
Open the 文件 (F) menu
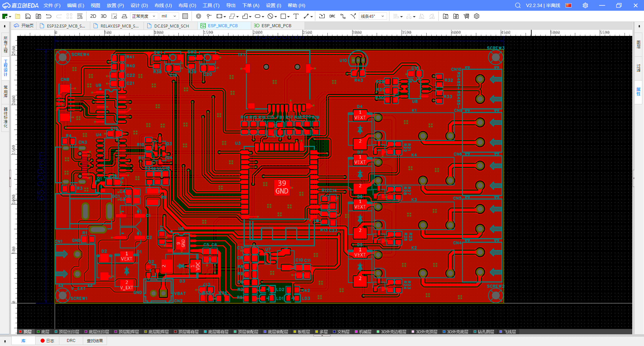52,5
